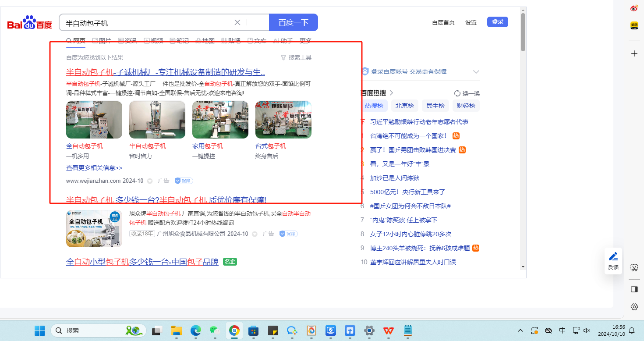Screen dimensions: 644x341
Task: Click the plus icon in sidebar
Action: [x=634, y=53]
